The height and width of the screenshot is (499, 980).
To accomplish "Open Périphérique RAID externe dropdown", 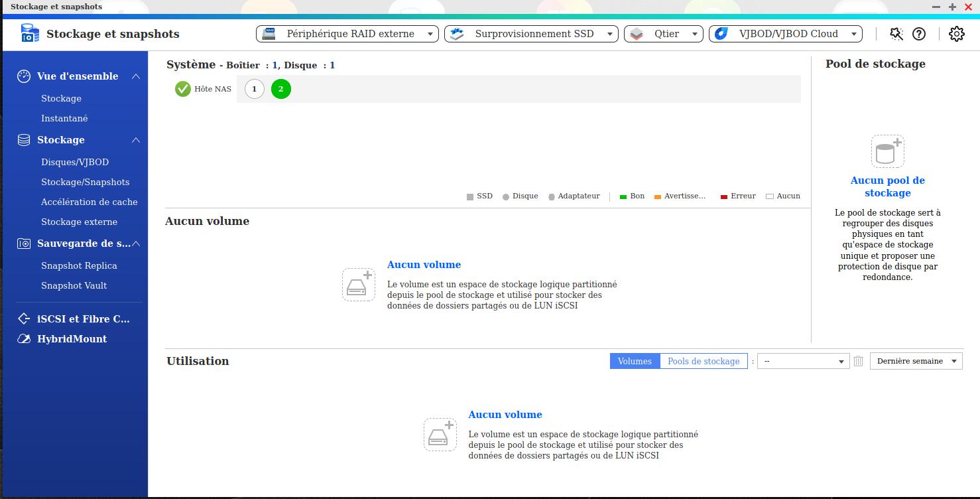I will click(x=348, y=34).
